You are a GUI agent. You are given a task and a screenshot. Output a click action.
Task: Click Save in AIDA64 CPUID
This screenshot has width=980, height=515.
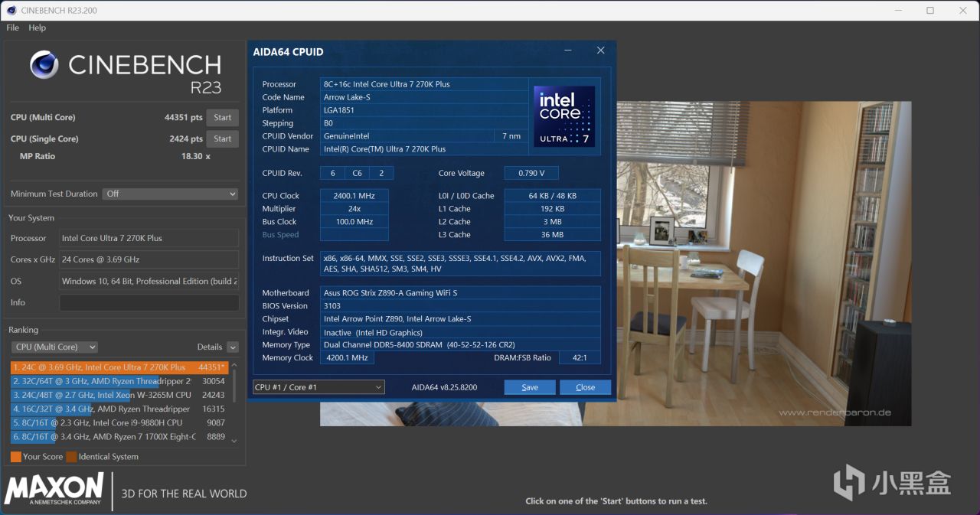coord(530,387)
